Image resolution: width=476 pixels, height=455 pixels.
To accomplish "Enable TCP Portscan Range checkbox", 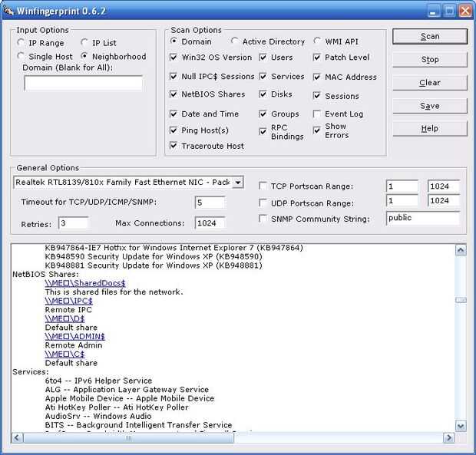I will pos(263,186).
